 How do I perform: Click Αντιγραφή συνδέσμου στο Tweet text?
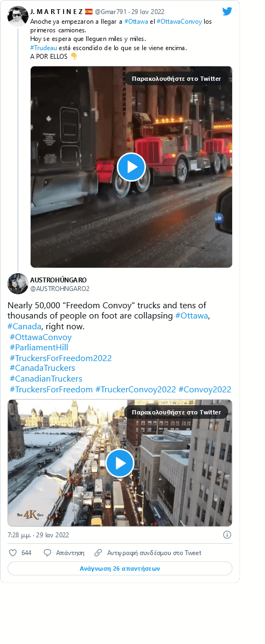pyautogui.click(x=154, y=553)
